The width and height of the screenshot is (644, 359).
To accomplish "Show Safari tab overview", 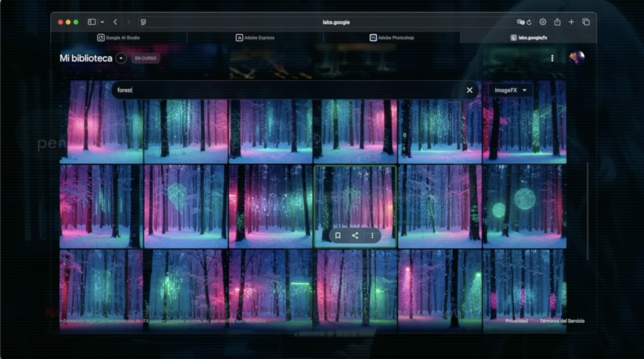I will click(x=586, y=22).
